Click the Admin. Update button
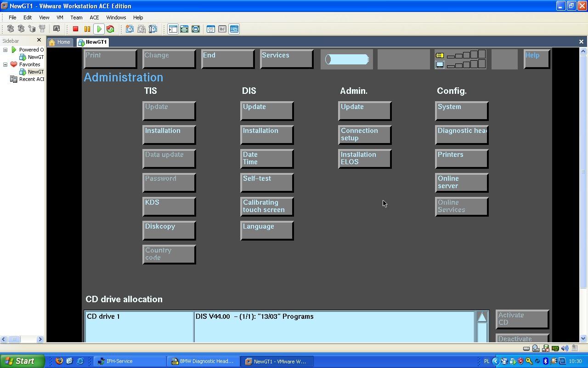The width and height of the screenshot is (588, 368). coord(365,111)
